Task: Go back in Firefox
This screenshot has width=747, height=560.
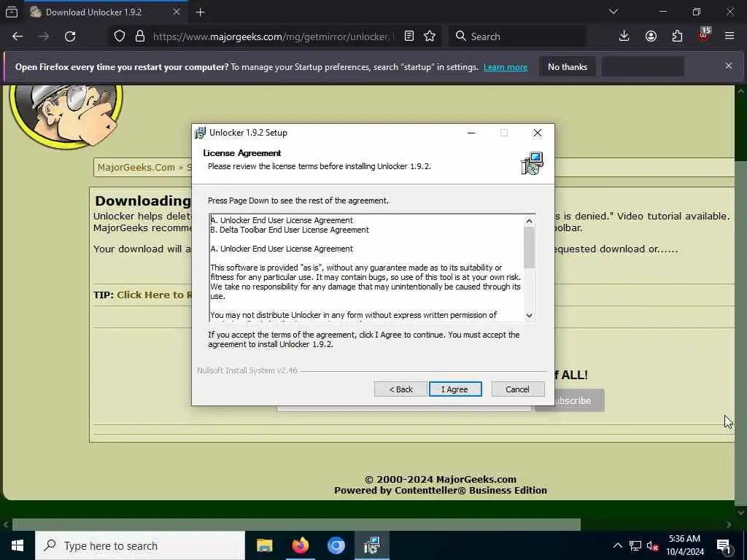Action: (18, 36)
